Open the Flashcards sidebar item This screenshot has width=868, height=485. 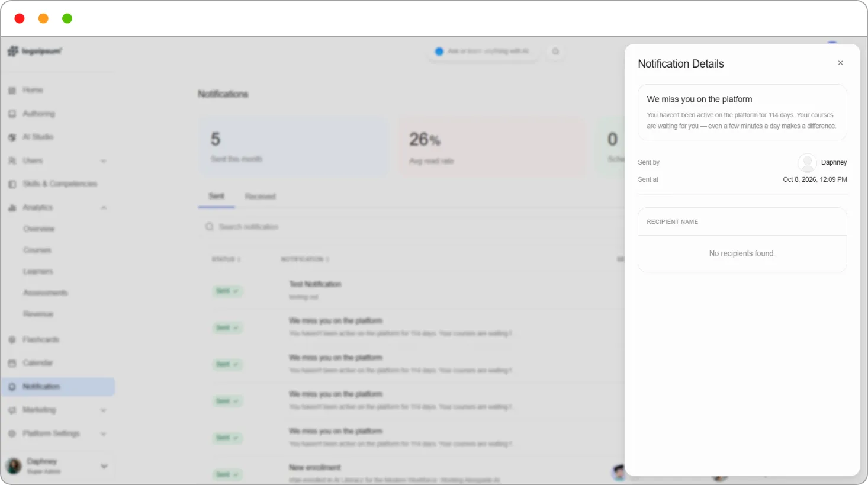41,339
